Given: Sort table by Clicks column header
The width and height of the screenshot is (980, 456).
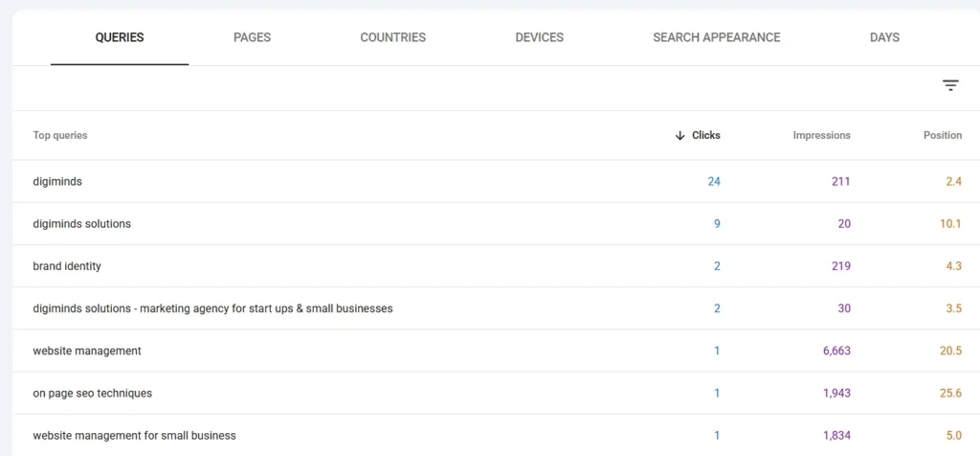Looking at the screenshot, I should (x=705, y=135).
